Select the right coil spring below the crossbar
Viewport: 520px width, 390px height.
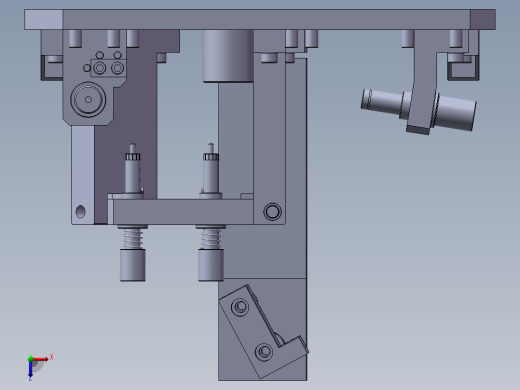tap(211, 238)
